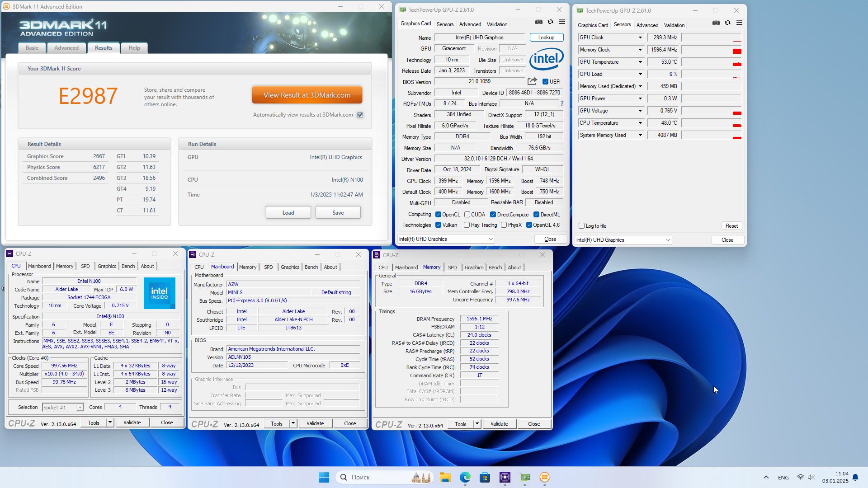The height and width of the screenshot is (488, 868).
Task: Switch to Basic tab in 3DMark 11
Action: [32, 48]
